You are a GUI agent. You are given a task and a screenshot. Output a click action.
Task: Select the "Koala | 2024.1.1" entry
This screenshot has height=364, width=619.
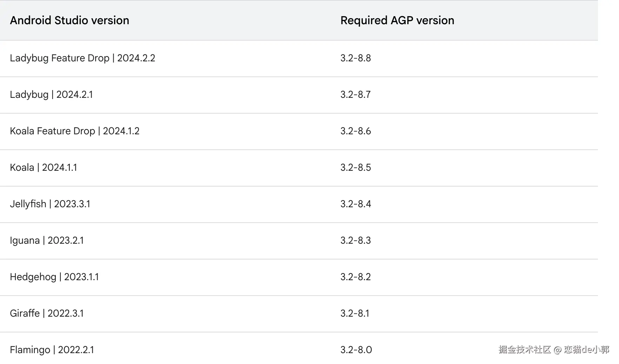click(x=44, y=167)
